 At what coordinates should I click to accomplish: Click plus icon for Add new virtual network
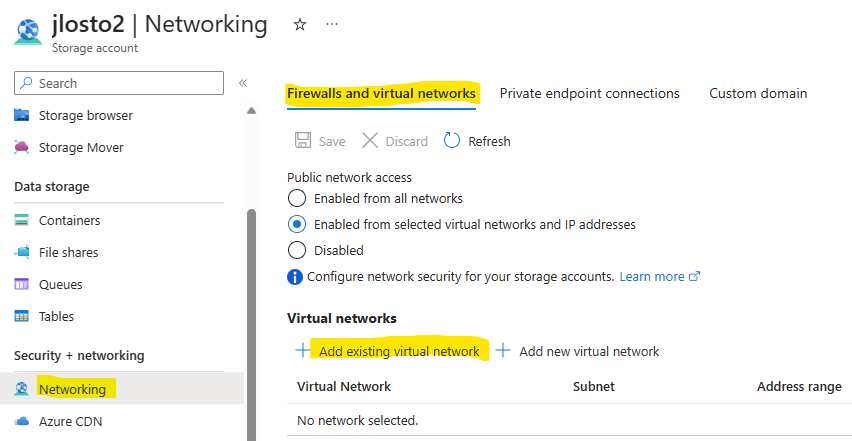tap(503, 350)
